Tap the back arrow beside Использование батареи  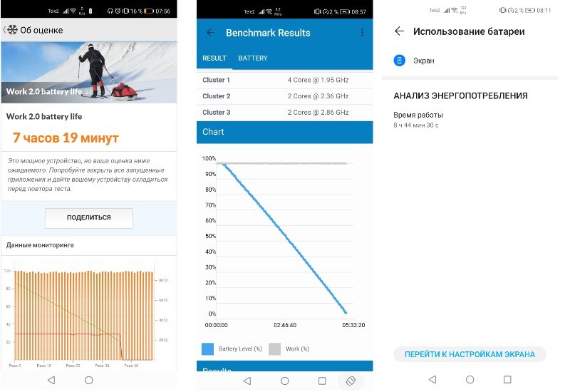[x=399, y=31]
